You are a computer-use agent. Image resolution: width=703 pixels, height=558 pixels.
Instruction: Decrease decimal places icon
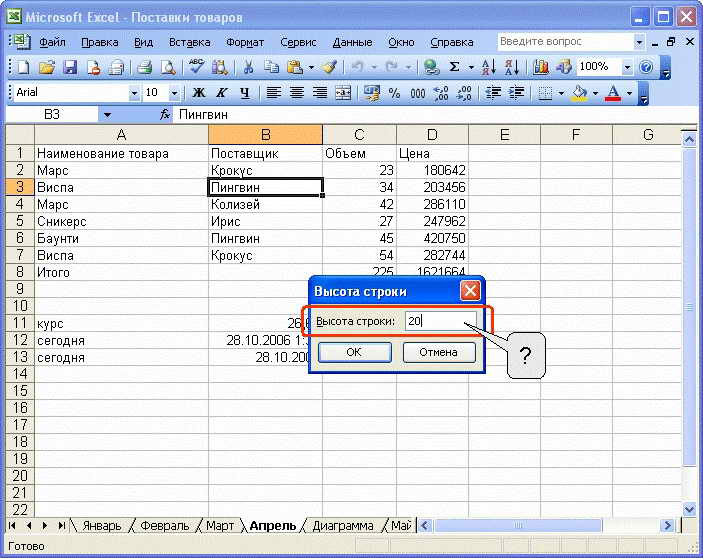click(x=464, y=93)
